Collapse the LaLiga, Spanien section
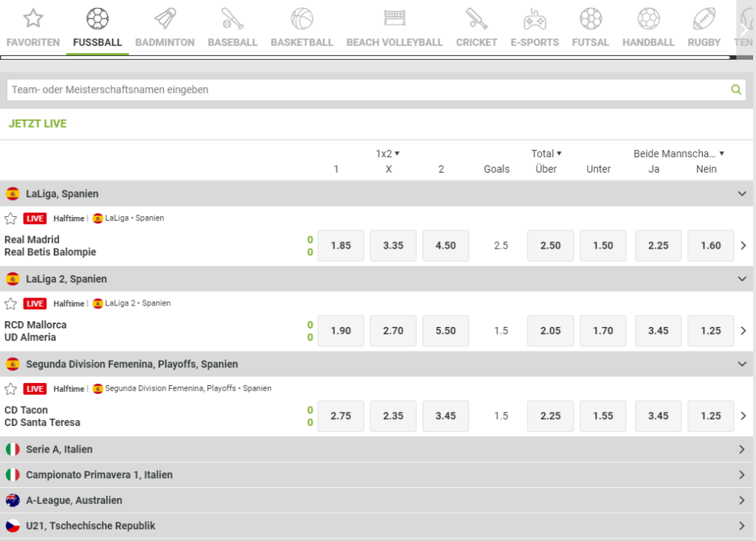This screenshot has width=756, height=541. coord(742,194)
